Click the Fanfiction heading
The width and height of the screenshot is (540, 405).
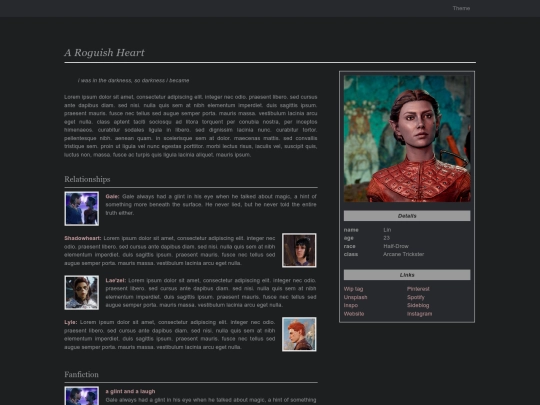[x=81, y=374]
